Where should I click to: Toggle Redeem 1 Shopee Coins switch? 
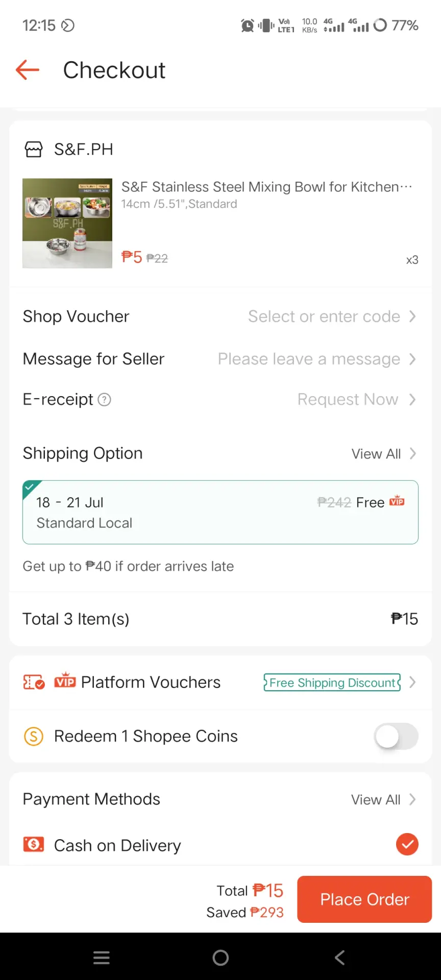point(396,736)
